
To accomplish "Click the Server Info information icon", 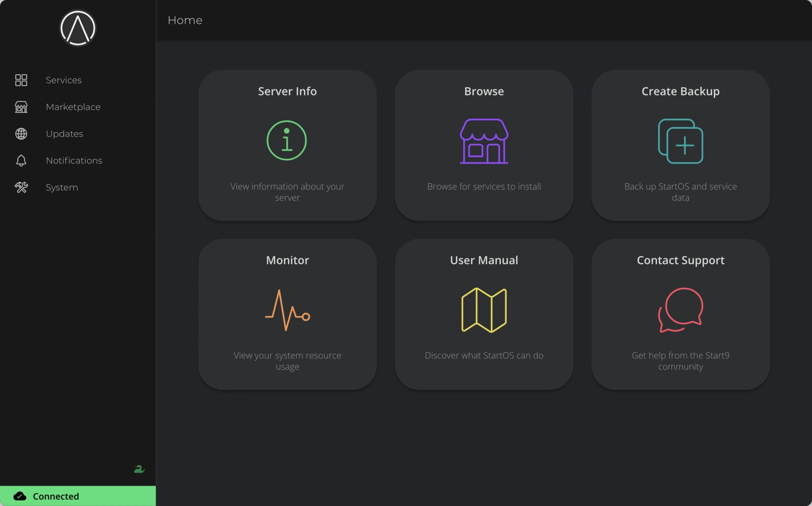I will (287, 141).
